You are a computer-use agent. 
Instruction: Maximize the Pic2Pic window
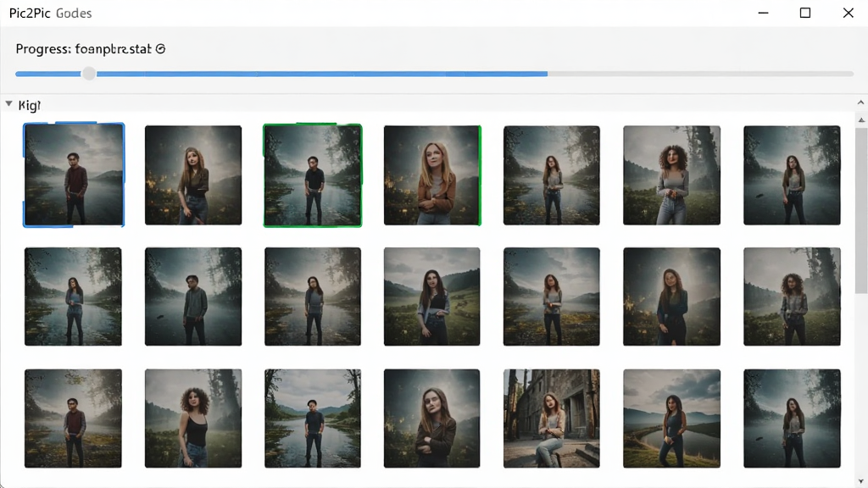(x=805, y=13)
